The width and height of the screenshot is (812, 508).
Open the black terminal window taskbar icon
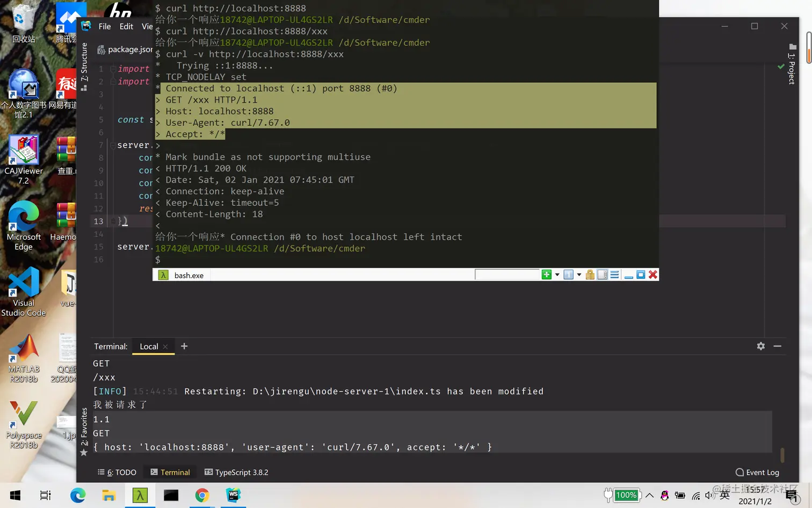point(171,495)
